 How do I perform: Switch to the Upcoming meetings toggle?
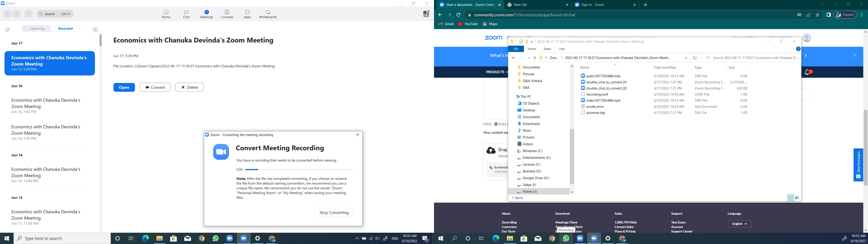pyautogui.click(x=37, y=29)
